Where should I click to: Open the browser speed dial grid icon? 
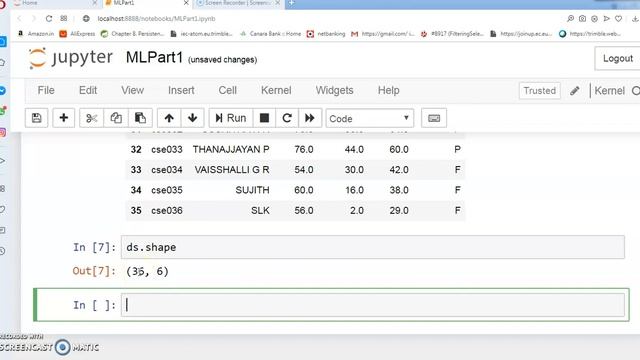click(x=64, y=18)
